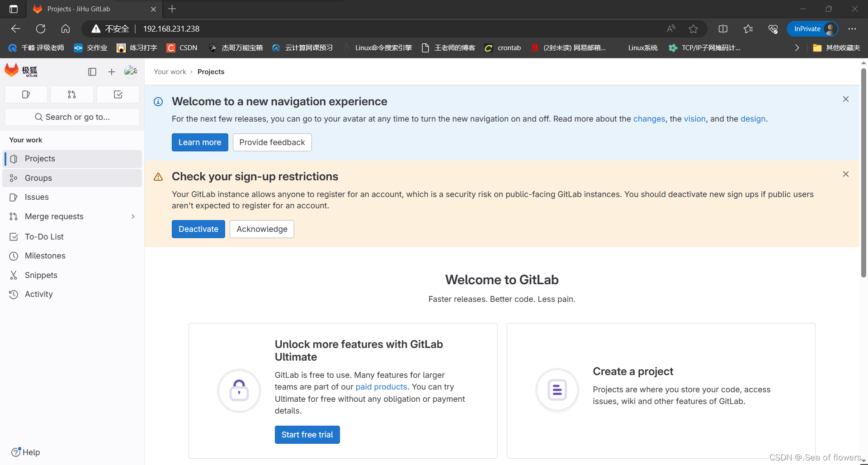Open the merge requests shortcut icon button
This screenshot has height=465, width=868.
[72, 94]
